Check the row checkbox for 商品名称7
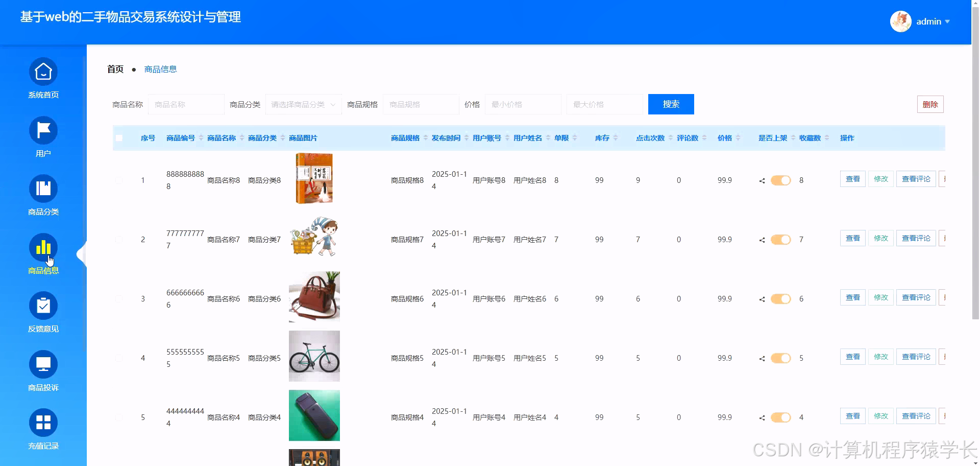 click(119, 240)
